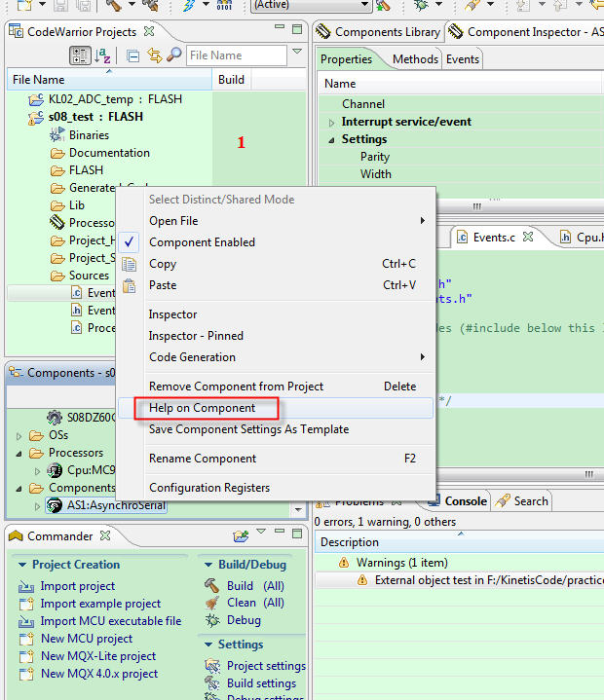This screenshot has height=700, width=604.
Task: Choose Configuration Registers
Action: 276,488
